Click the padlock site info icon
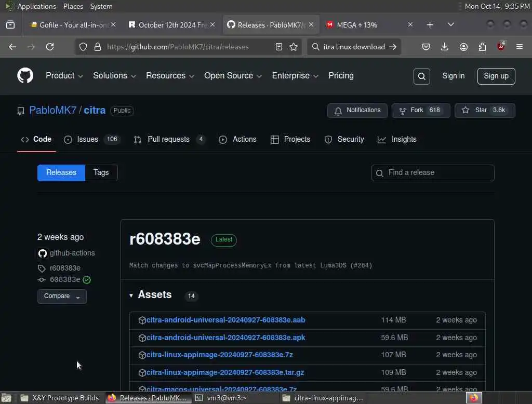This screenshot has height=404, width=532. [98, 47]
